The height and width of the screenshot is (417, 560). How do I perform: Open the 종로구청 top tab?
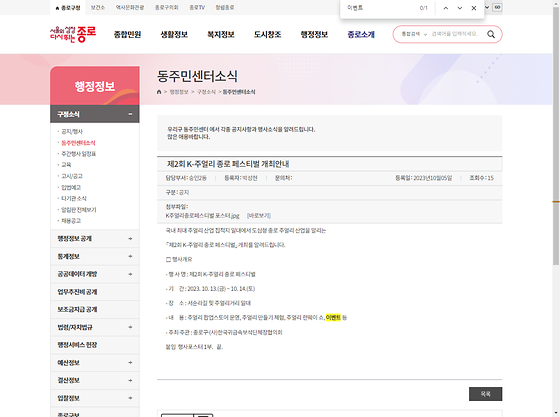pos(68,7)
